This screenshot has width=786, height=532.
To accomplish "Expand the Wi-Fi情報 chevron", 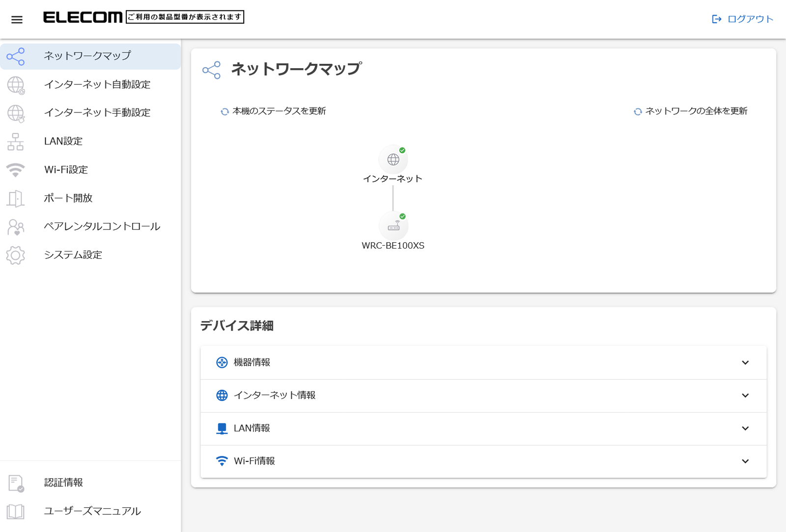I will point(745,461).
